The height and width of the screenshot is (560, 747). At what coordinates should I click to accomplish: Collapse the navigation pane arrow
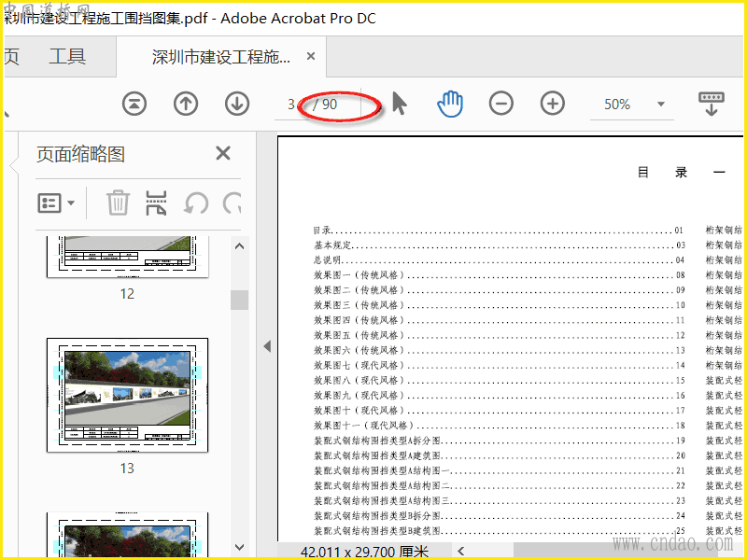coord(267,346)
